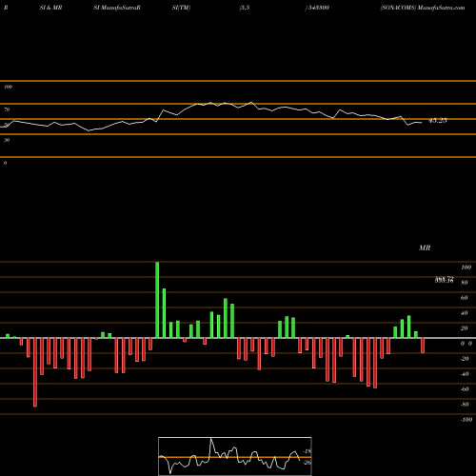Click the MR label above the histogram

(x=425, y=248)
